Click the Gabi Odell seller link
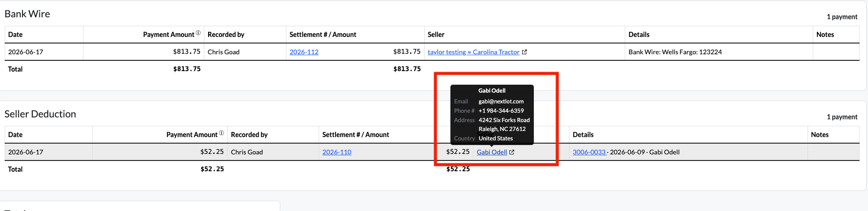Viewport: 868px width, 211px height. tap(492, 152)
